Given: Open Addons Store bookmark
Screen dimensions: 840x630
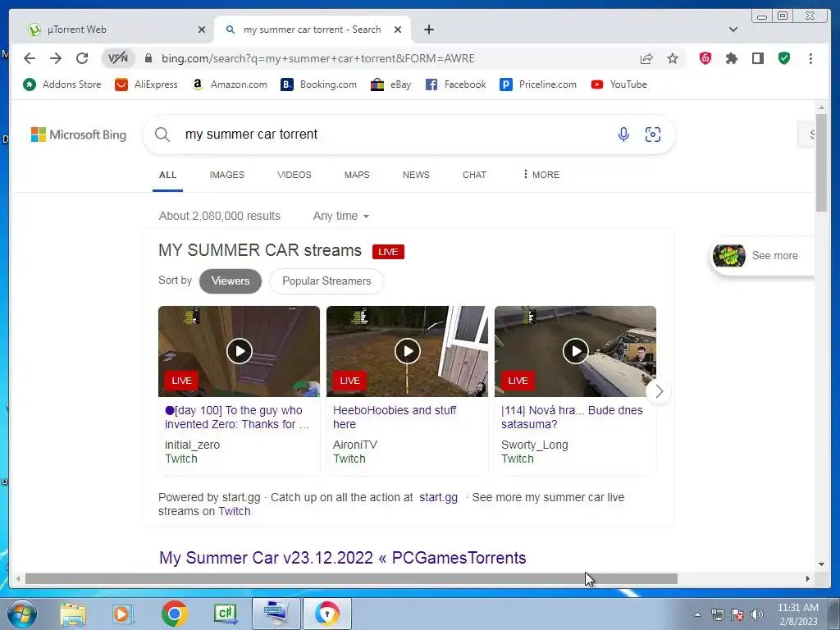Looking at the screenshot, I should (x=62, y=84).
